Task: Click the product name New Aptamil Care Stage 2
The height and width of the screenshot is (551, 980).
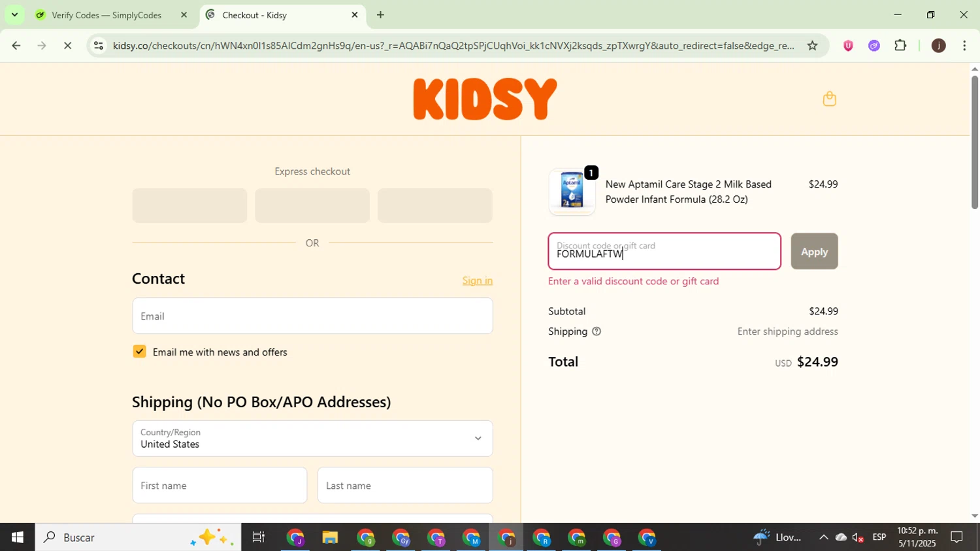Action: (689, 192)
